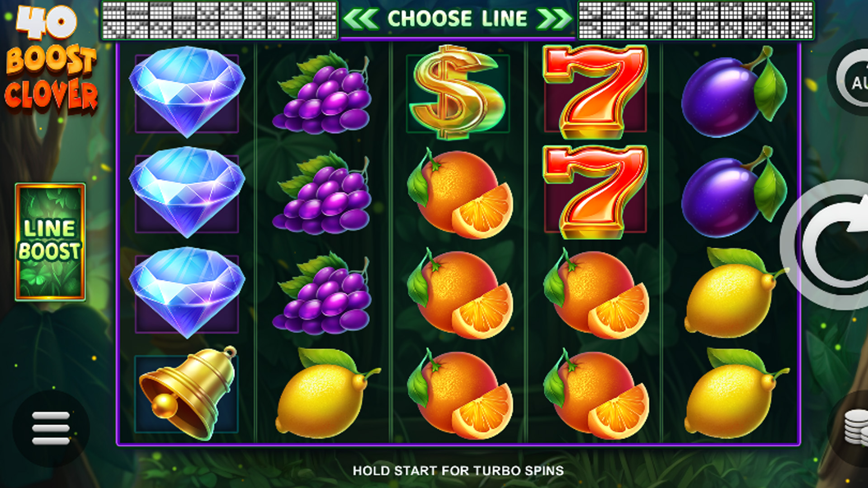Select the previous line with left arrows
The image size is (868, 488).
(x=360, y=19)
